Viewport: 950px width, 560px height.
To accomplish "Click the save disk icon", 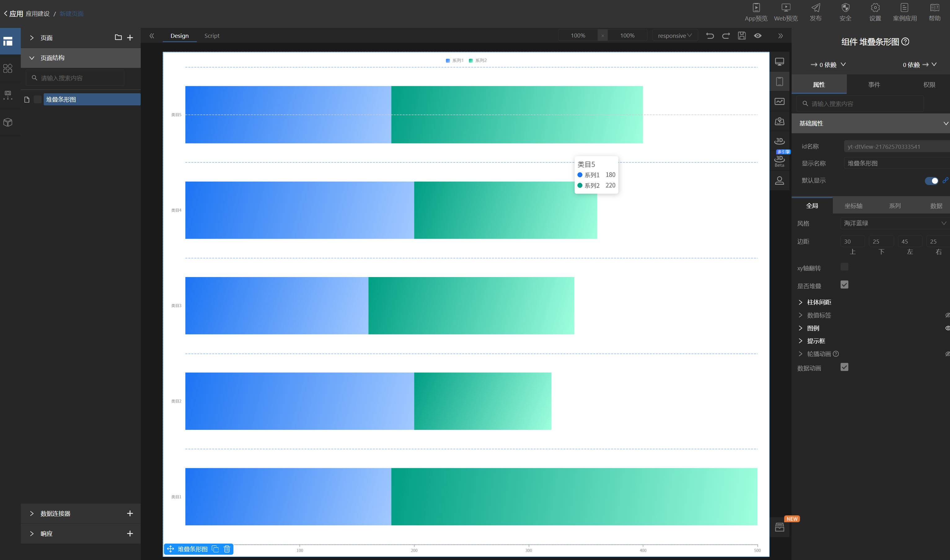I will pos(742,35).
